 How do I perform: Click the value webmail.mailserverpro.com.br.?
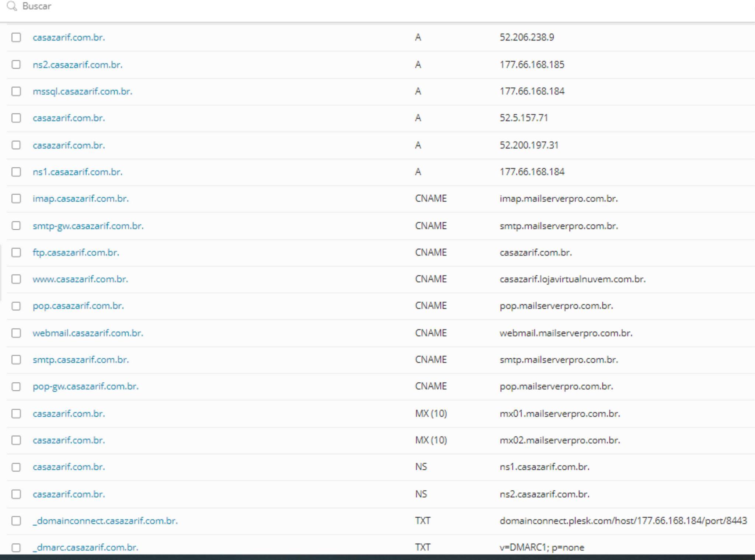tap(566, 333)
